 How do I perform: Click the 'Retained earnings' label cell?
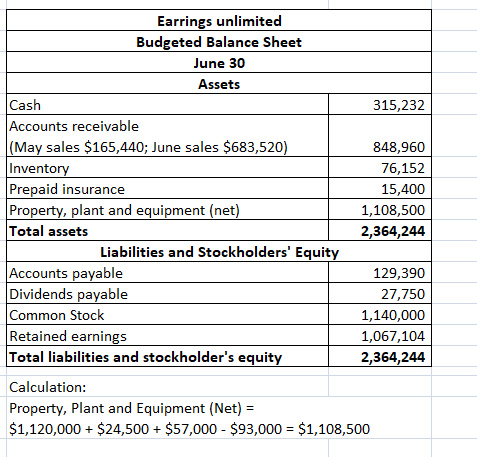167,335
